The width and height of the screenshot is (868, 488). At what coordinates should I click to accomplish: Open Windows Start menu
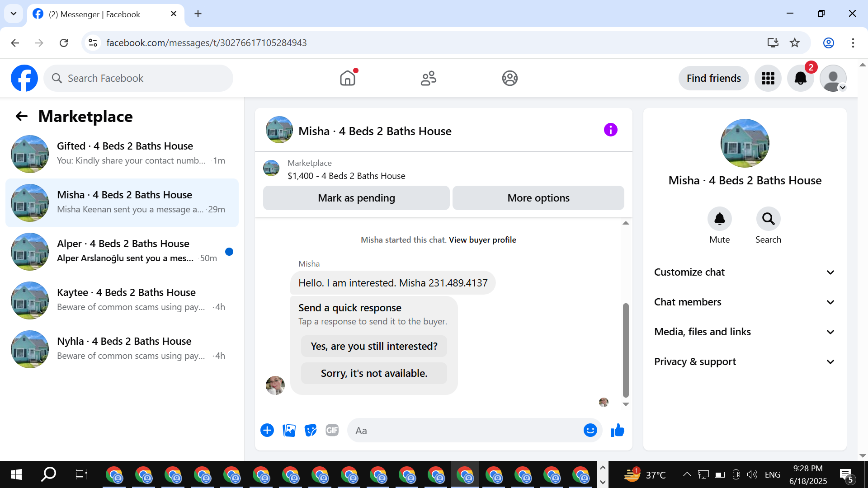click(16, 474)
